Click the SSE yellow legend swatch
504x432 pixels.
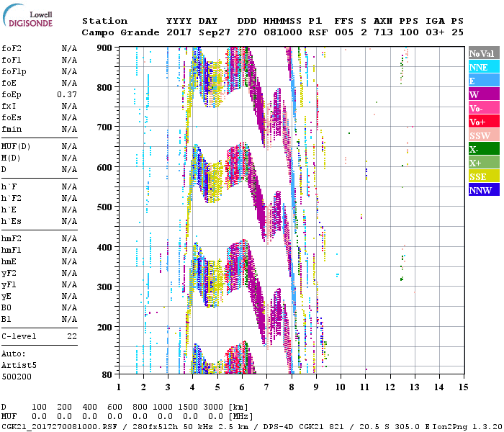tap(484, 176)
